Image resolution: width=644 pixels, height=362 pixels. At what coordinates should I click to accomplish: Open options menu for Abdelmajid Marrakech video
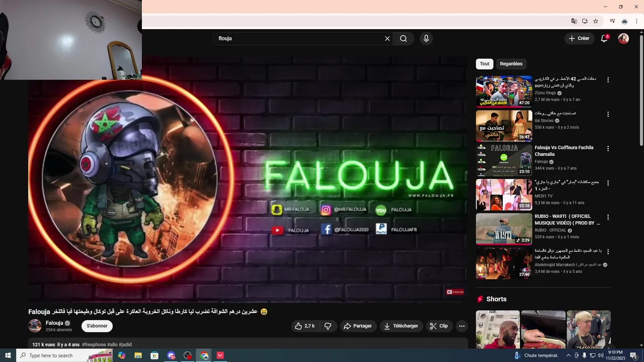pos(608,251)
